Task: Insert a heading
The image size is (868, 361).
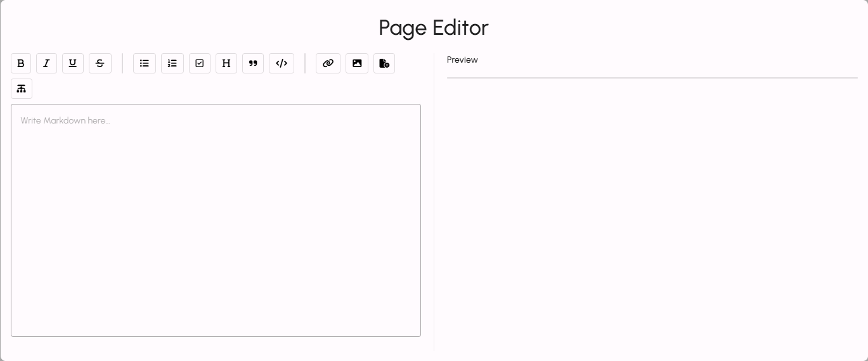Action: pos(226,63)
